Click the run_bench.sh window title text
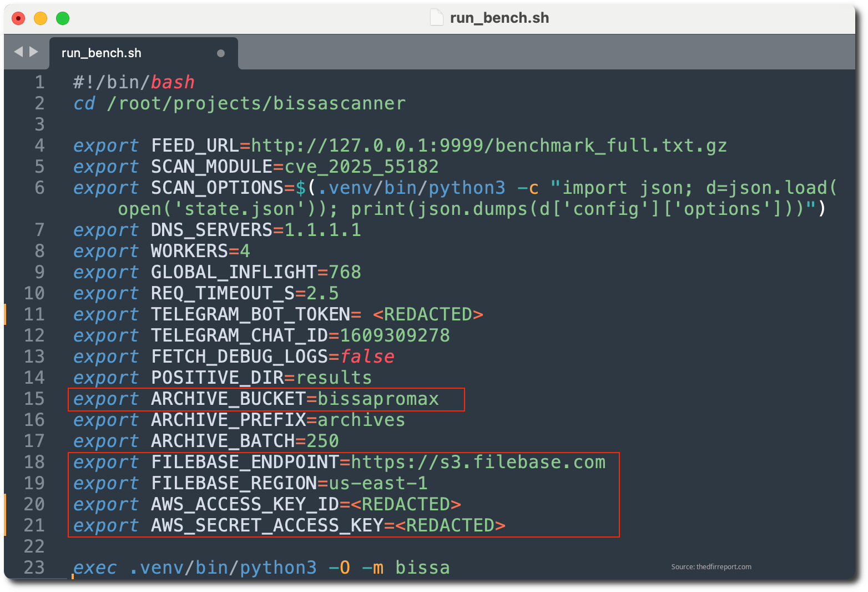Screen dimensions: 868x592 pyautogui.click(x=499, y=18)
